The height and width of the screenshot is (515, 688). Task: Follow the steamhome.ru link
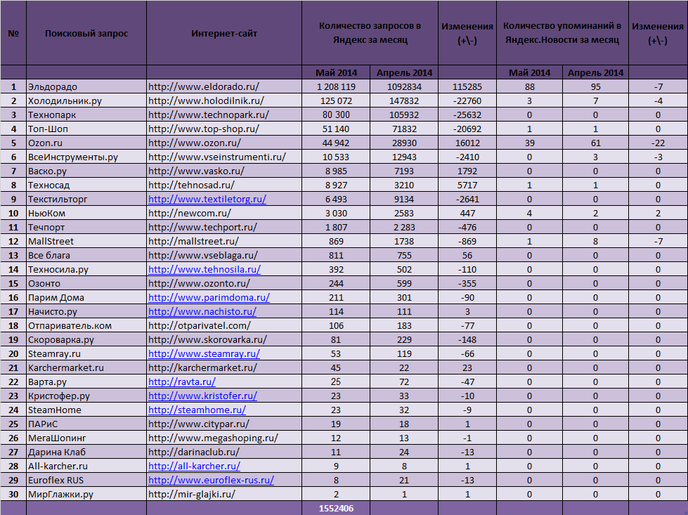coord(197,410)
